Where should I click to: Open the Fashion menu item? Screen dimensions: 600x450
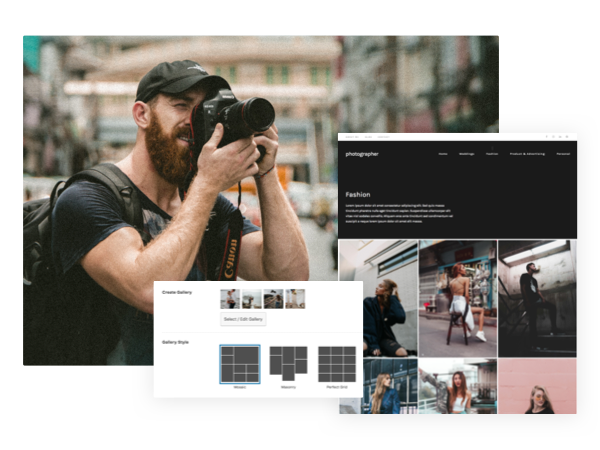(492, 154)
